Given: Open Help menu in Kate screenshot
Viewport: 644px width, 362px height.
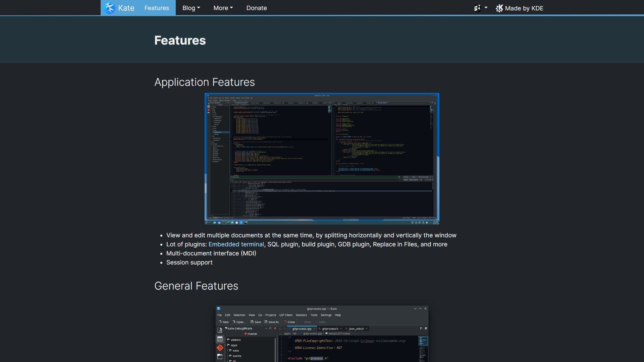Looking at the screenshot, I should tap(338, 315).
